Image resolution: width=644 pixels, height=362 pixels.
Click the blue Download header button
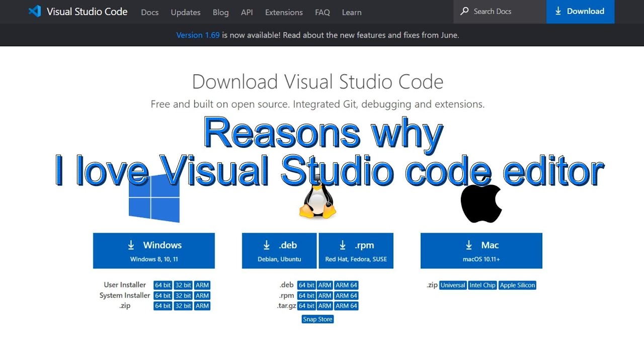pyautogui.click(x=580, y=11)
